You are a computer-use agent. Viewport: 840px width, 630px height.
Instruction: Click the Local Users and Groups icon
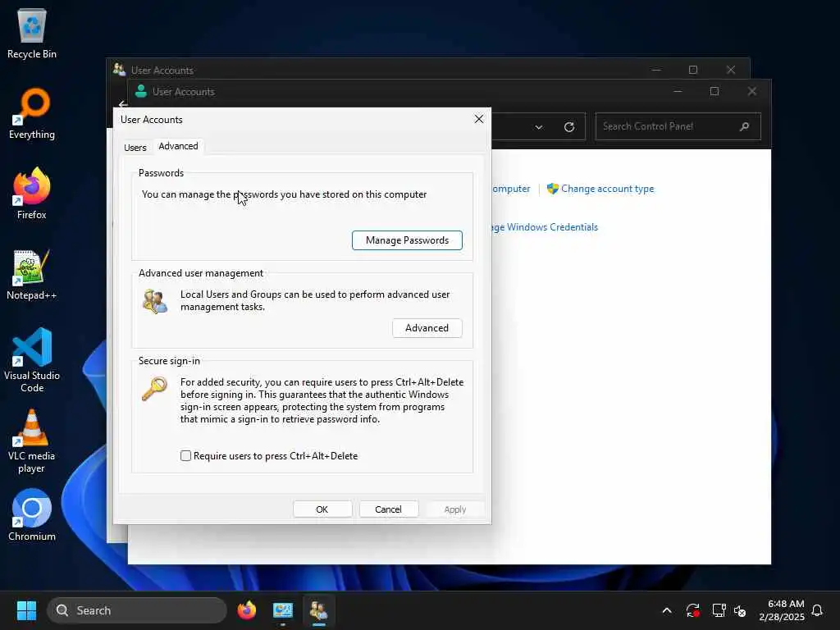(155, 301)
